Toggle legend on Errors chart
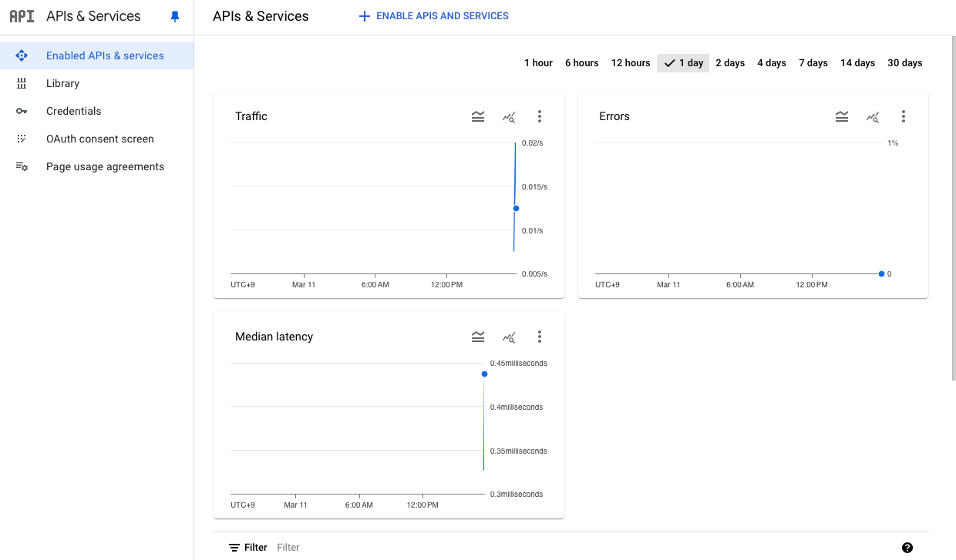This screenshot has height=560, width=956. 842,116
